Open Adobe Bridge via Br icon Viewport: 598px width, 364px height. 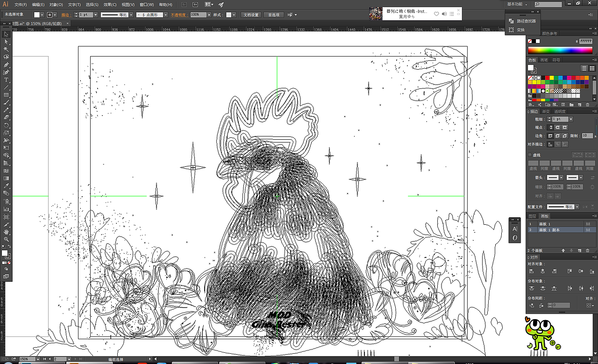184,4
